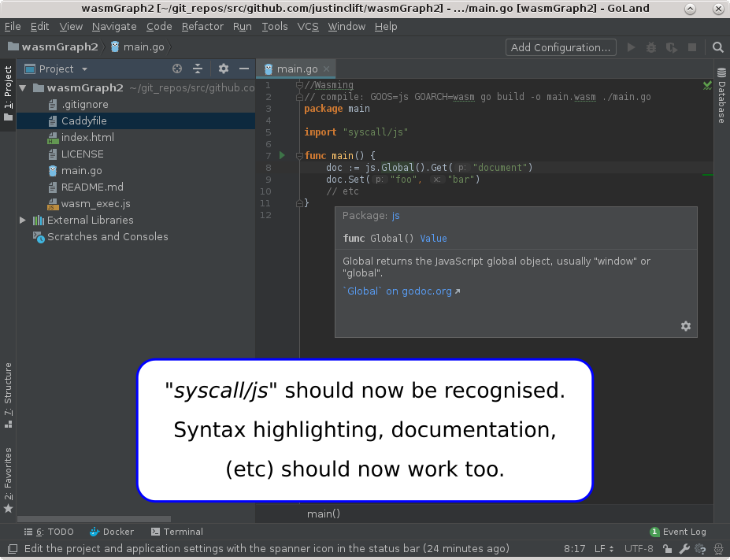Click the 8:17 cursor position indicator

(575, 549)
